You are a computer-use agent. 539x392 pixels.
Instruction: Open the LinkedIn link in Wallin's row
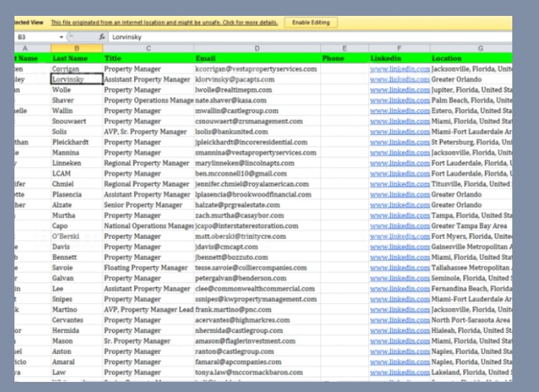click(400, 111)
